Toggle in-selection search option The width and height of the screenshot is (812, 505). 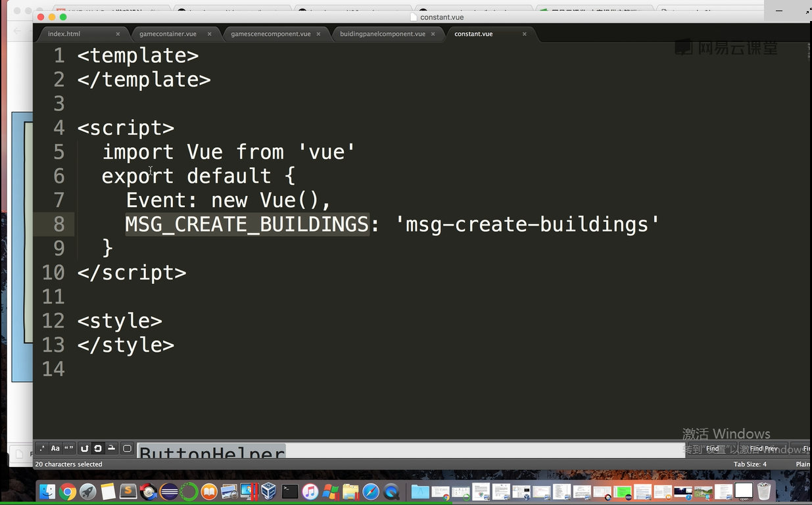click(x=111, y=448)
